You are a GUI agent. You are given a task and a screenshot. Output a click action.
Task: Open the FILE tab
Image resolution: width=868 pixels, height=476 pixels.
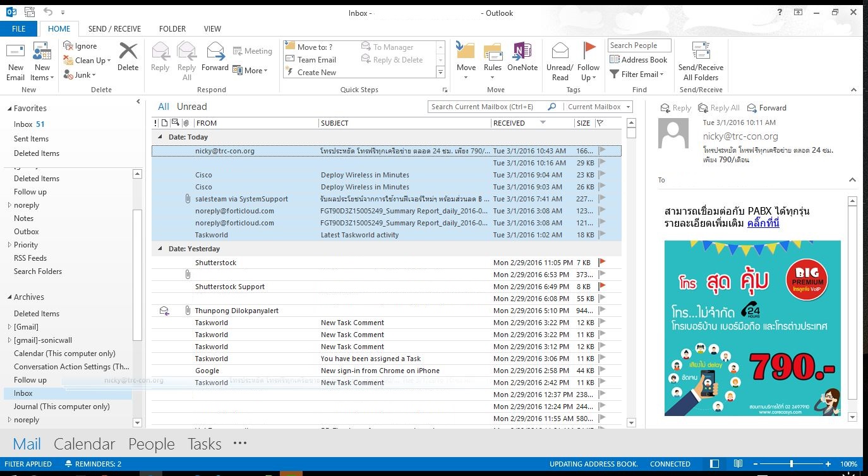pyautogui.click(x=19, y=28)
